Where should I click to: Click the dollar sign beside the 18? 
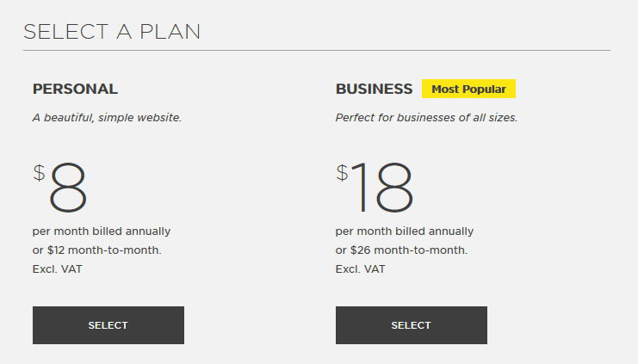click(342, 173)
